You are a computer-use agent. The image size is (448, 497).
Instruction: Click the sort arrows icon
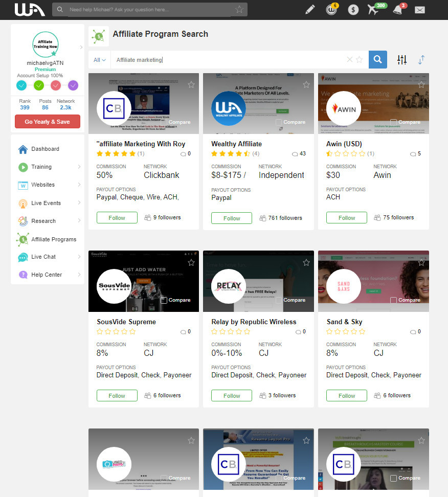pyautogui.click(x=421, y=60)
